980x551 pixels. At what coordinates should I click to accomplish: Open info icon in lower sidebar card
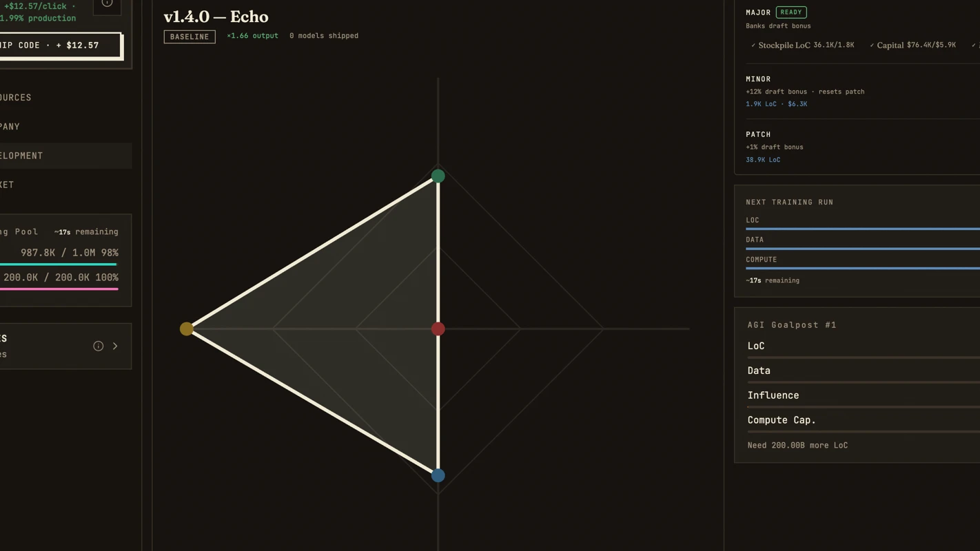coord(99,346)
